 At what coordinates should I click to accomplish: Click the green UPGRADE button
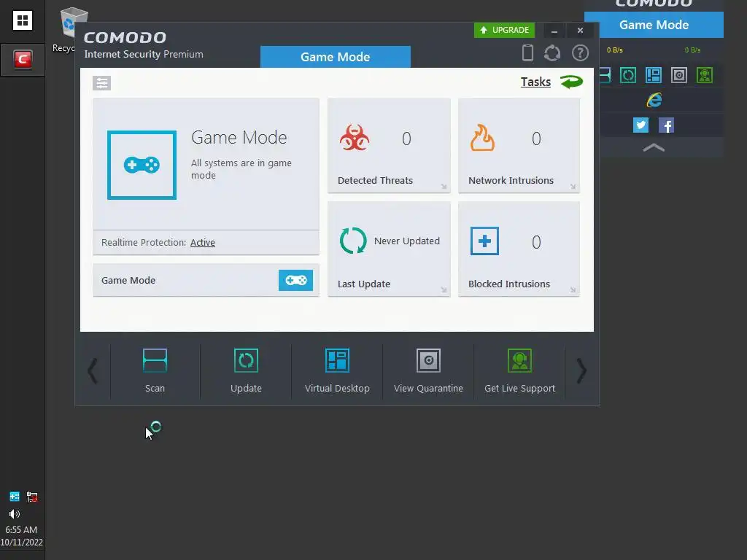coord(504,30)
